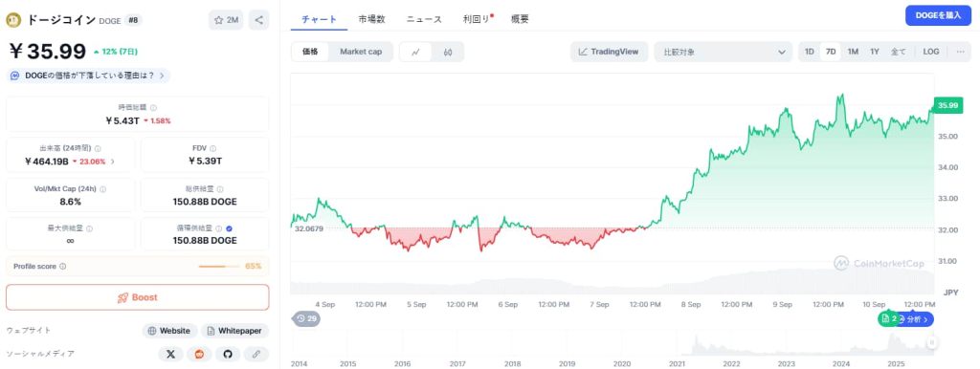Show info icon next to FDV

[213, 148]
